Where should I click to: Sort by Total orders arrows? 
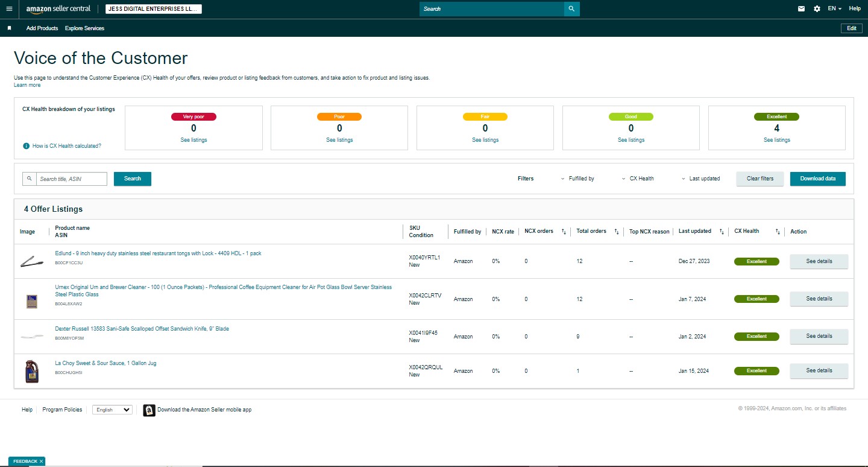(x=617, y=231)
